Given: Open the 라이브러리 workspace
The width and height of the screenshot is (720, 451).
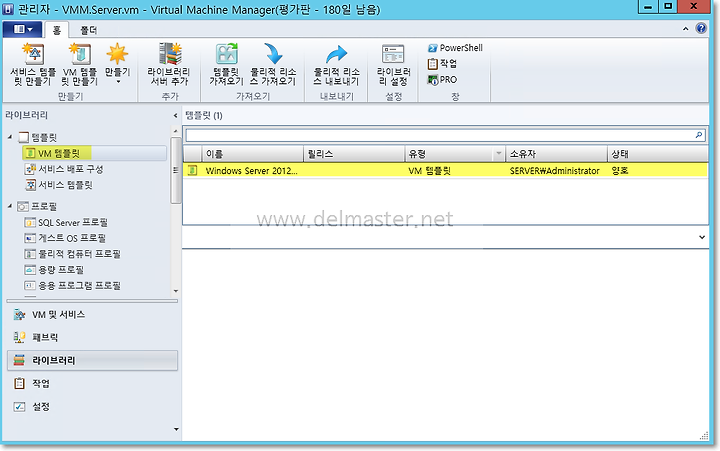Looking at the screenshot, I should (x=92, y=361).
